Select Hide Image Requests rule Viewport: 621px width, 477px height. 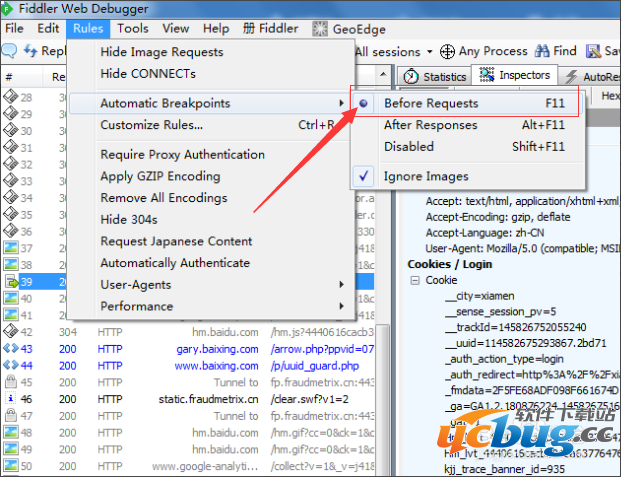pos(162,52)
